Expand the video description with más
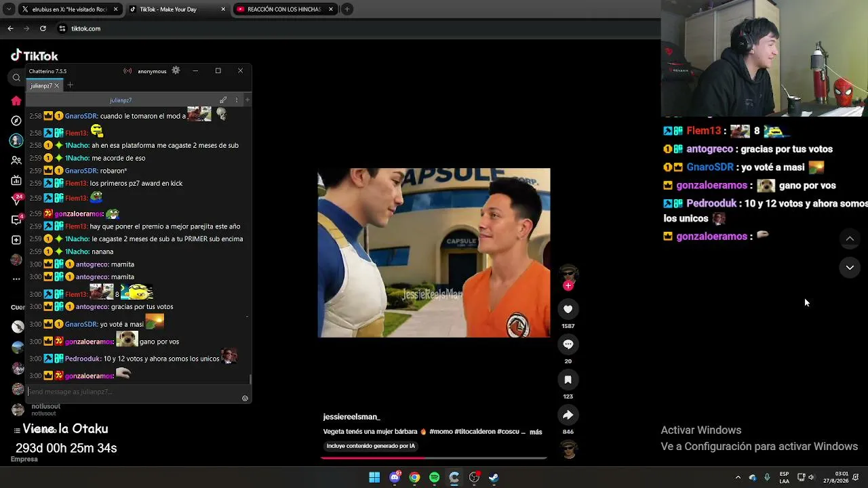The height and width of the screenshot is (488, 868). (536, 432)
